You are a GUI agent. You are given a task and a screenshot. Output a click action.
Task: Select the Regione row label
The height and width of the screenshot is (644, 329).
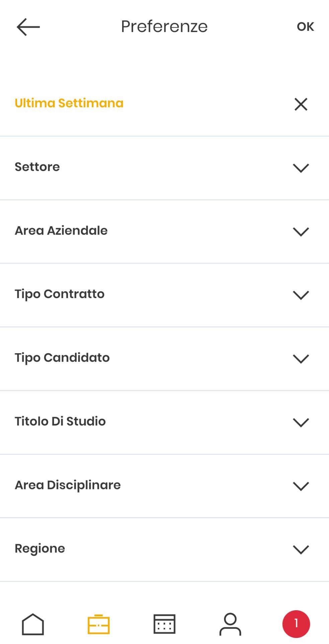40,548
